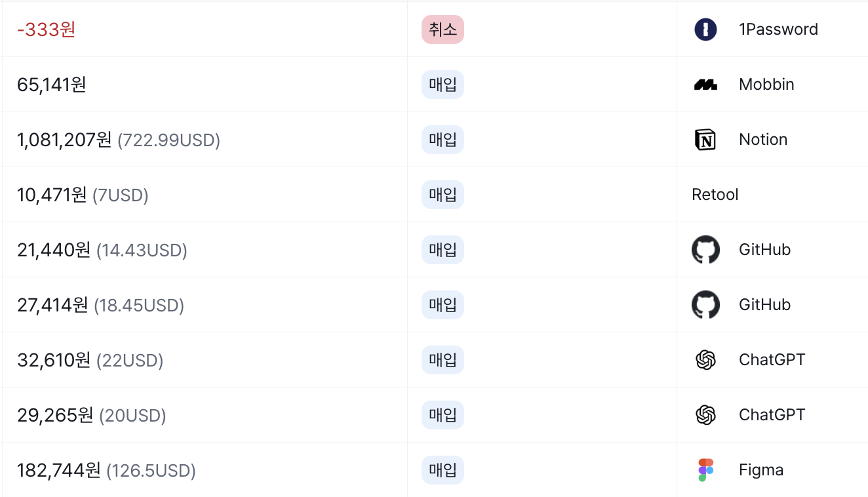Click the -333원 refund amount

point(47,30)
